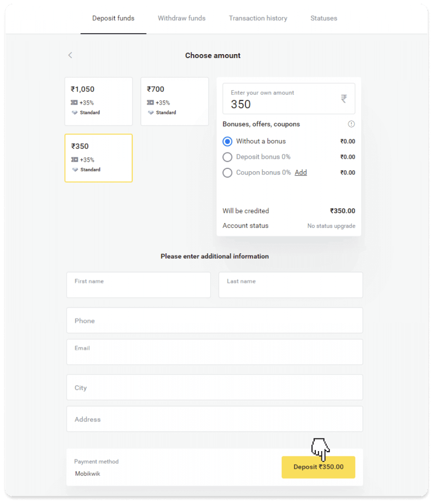Click the rupee currency symbol in amount field
Image resolution: width=434 pixels, height=504 pixels.
tap(344, 99)
